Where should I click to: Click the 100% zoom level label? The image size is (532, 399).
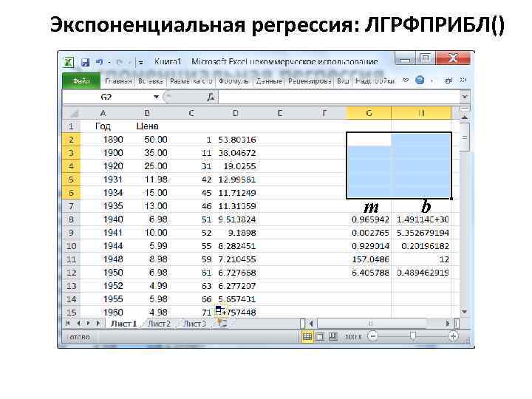pyautogui.click(x=353, y=337)
